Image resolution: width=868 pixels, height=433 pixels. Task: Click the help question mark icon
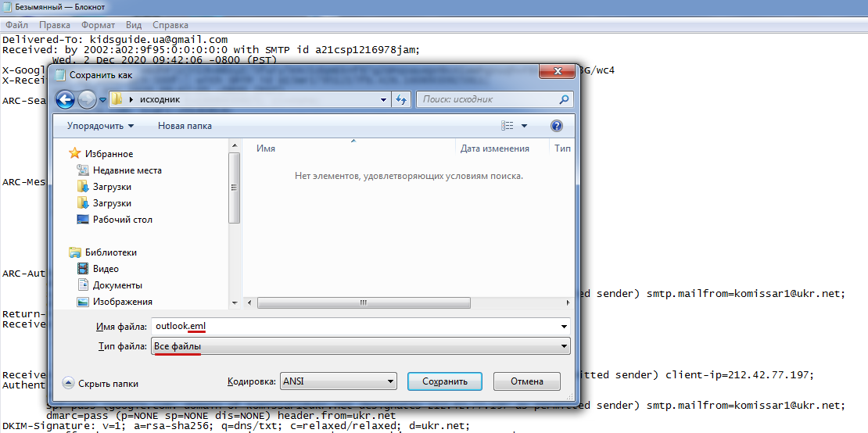coord(557,126)
